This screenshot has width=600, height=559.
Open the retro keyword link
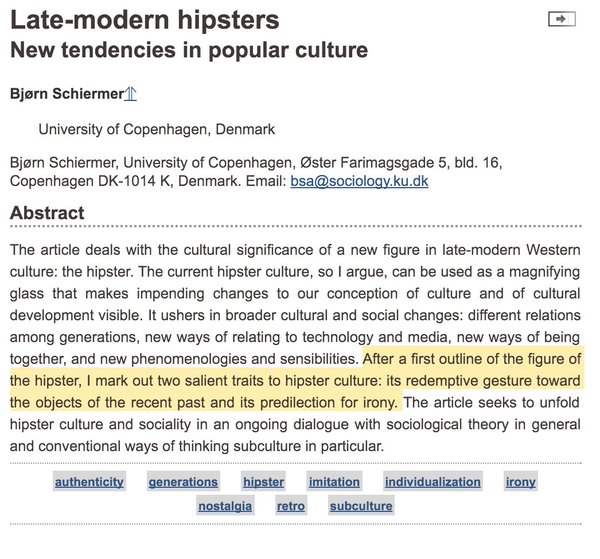coord(291,506)
